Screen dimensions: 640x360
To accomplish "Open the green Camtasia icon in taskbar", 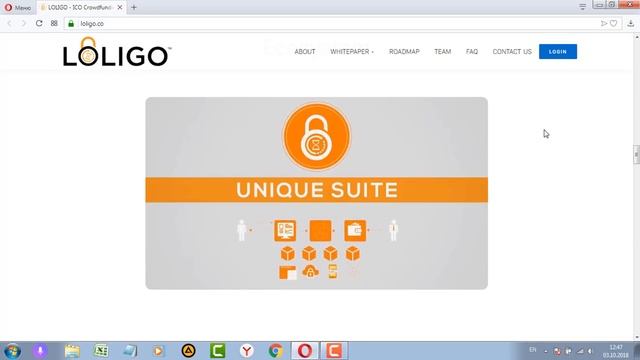I will (218, 351).
